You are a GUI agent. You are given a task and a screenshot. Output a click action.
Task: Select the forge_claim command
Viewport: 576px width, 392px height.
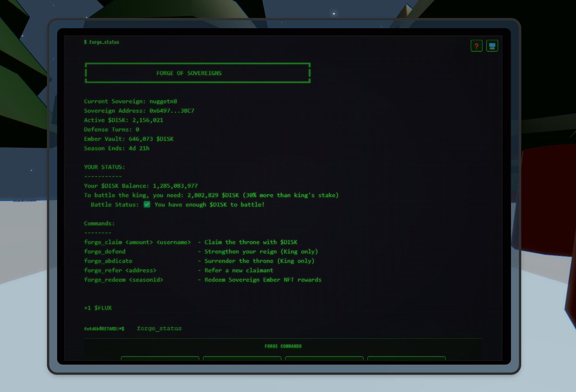(103, 242)
